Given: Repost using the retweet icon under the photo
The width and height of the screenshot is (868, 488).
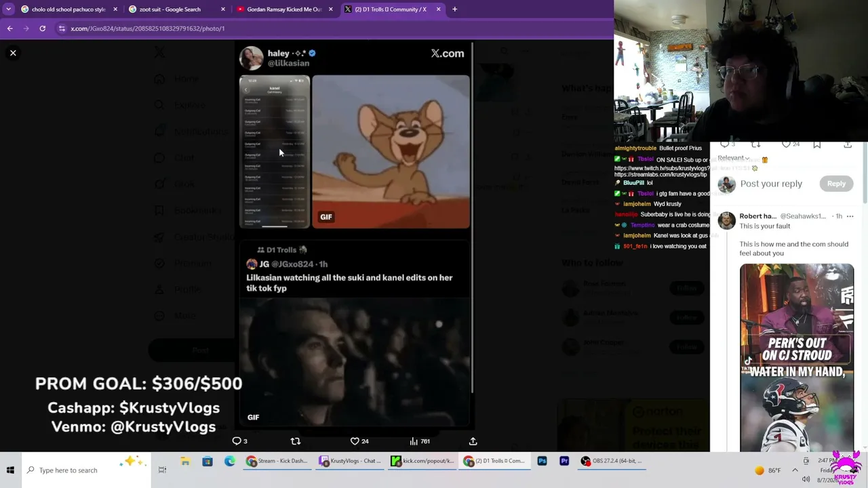Looking at the screenshot, I should click(x=295, y=441).
